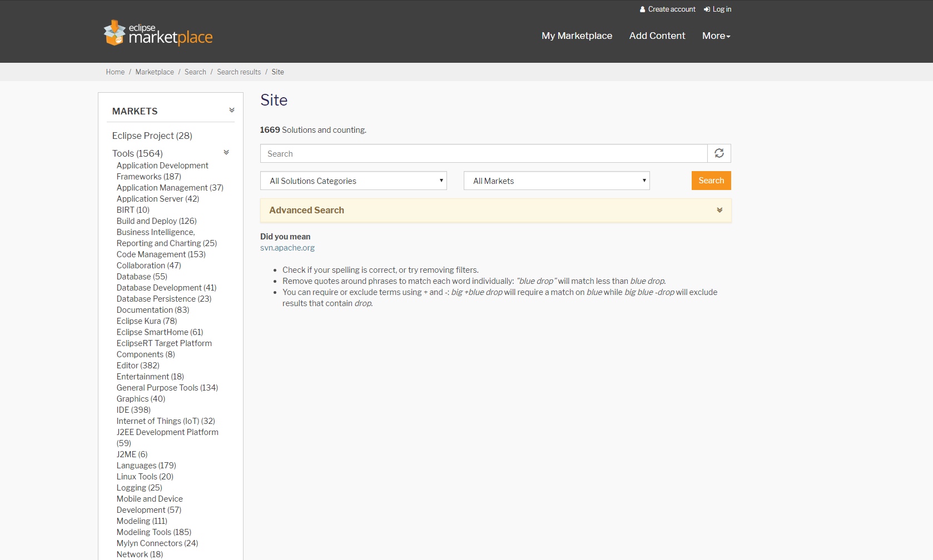Image resolution: width=933 pixels, height=560 pixels.
Task: Open the Log in link
Action: (717, 9)
